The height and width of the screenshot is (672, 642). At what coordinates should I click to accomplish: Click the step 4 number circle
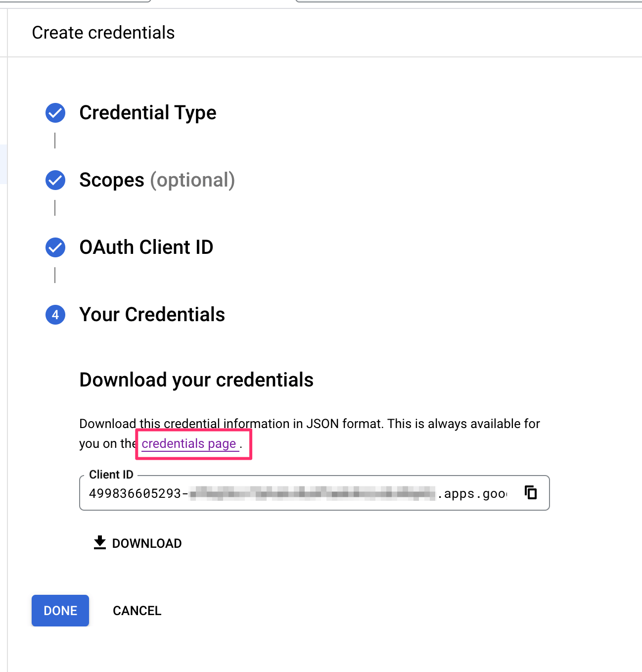55,315
